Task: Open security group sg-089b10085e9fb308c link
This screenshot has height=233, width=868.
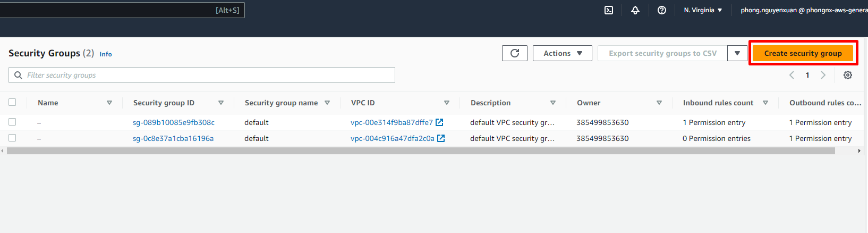Action: (x=174, y=122)
